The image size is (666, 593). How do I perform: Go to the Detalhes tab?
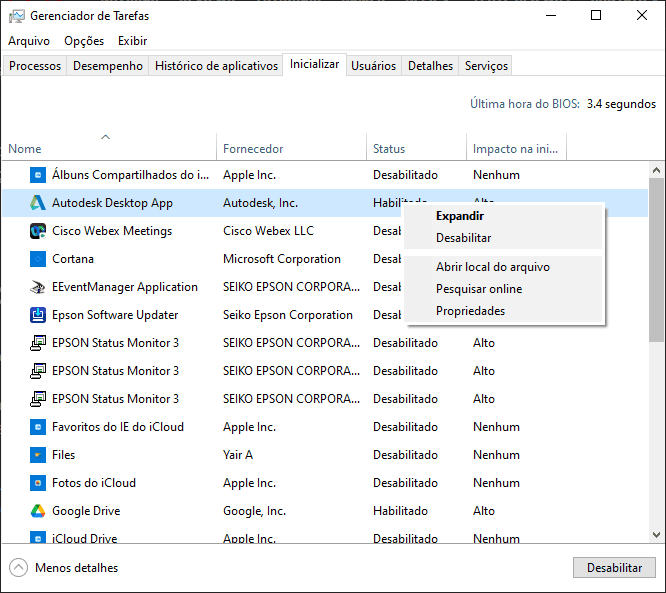430,66
